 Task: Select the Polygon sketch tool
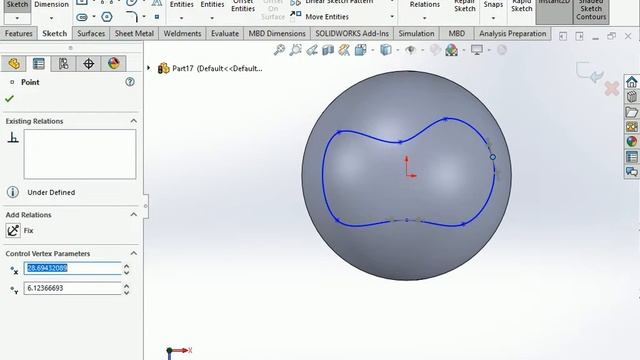point(107,17)
